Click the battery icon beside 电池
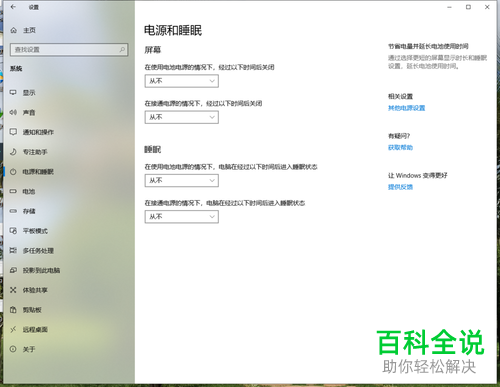The image size is (500, 387). pyautogui.click(x=13, y=191)
